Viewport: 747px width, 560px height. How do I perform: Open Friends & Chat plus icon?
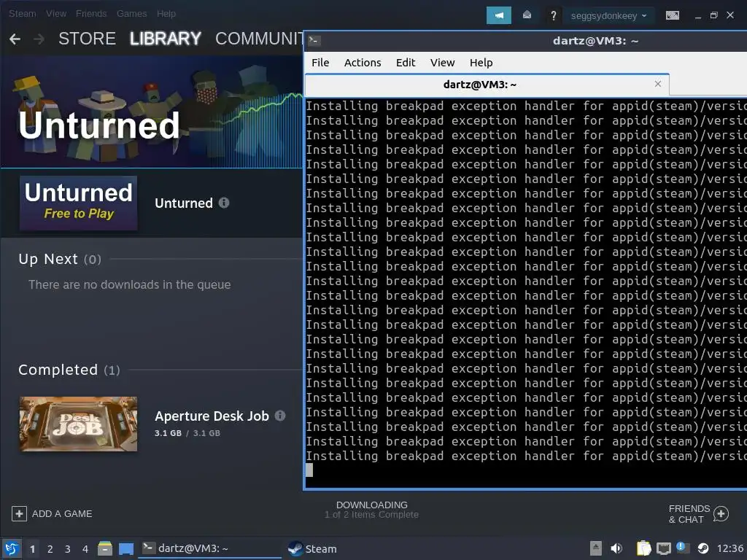(721, 514)
